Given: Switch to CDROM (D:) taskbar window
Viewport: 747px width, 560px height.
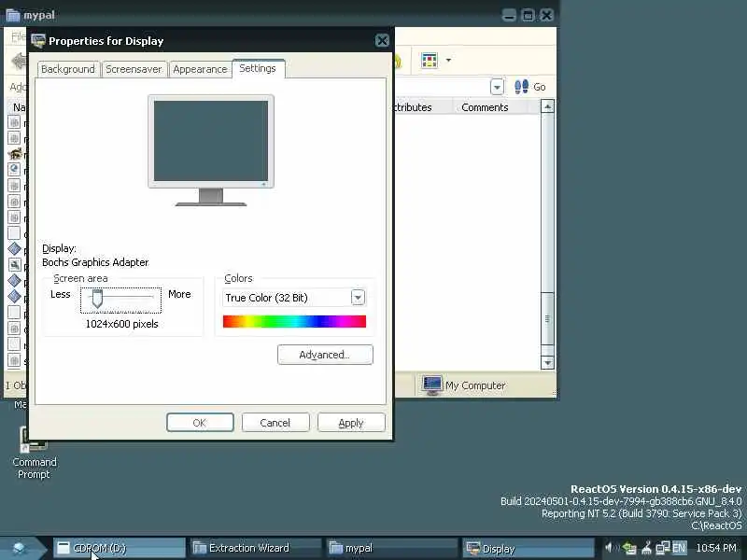Looking at the screenshot, I should click(x=119, y=548).
